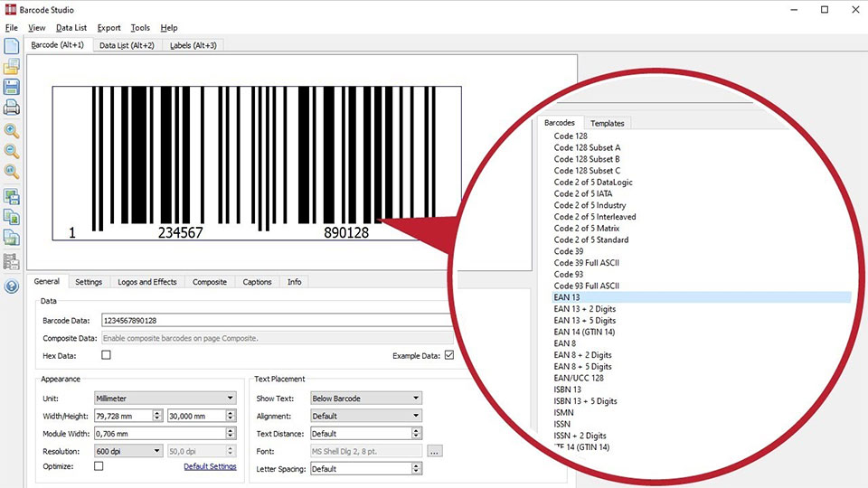Open the Resolution 600 dpi dropdown
Screen dimensions: 868x488
click(128, 451)
